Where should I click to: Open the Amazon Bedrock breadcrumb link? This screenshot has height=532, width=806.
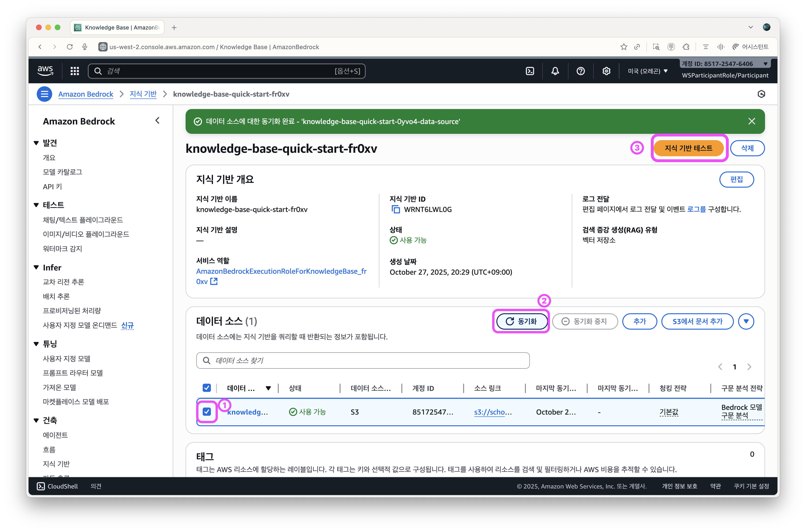coord(86,94)
